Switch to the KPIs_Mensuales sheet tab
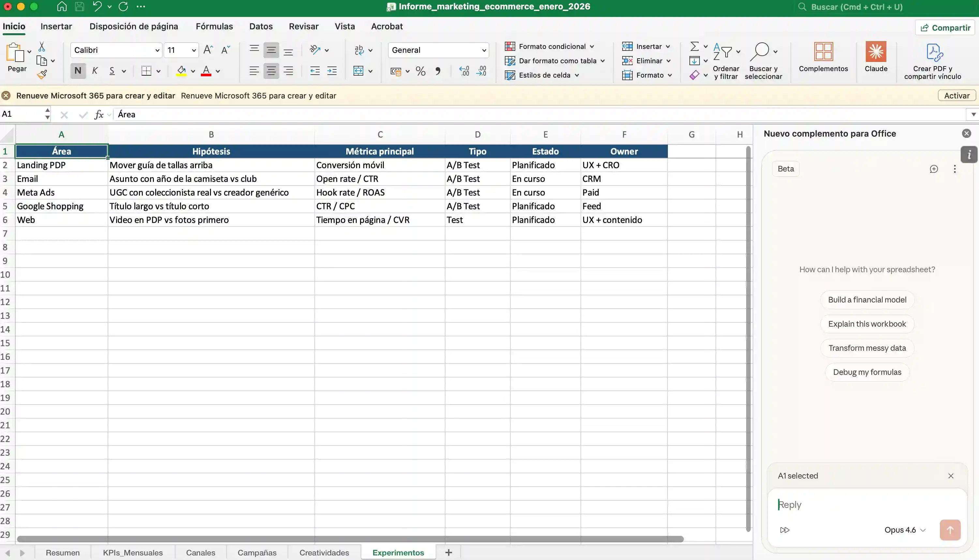The width and height of the screenshot is (979, 560). click(x=133, y=552)
